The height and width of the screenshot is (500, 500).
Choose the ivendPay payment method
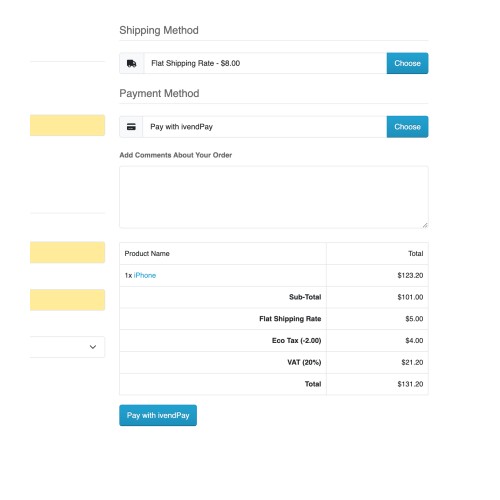(x=407, y=127)
